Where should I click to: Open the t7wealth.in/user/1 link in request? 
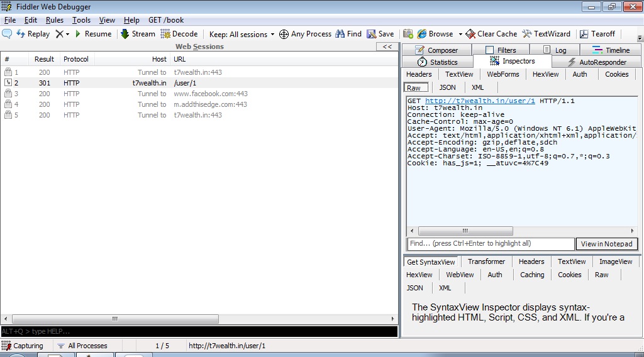(x=480, y=101)
